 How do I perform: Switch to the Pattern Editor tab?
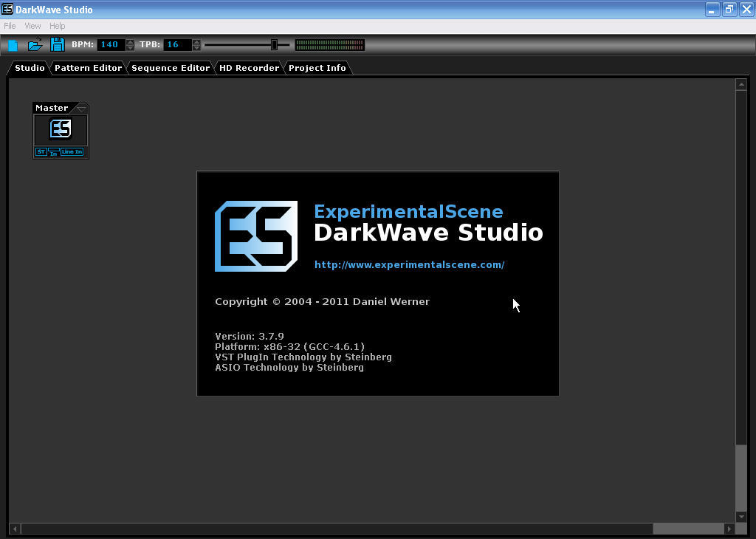[88, 67]
